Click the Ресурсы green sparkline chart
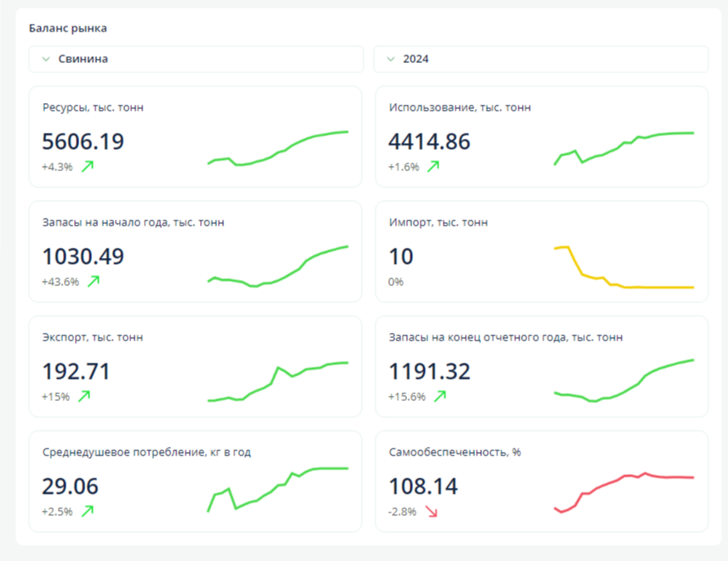Viewport: 728px width, 561px height. (278, 149)
